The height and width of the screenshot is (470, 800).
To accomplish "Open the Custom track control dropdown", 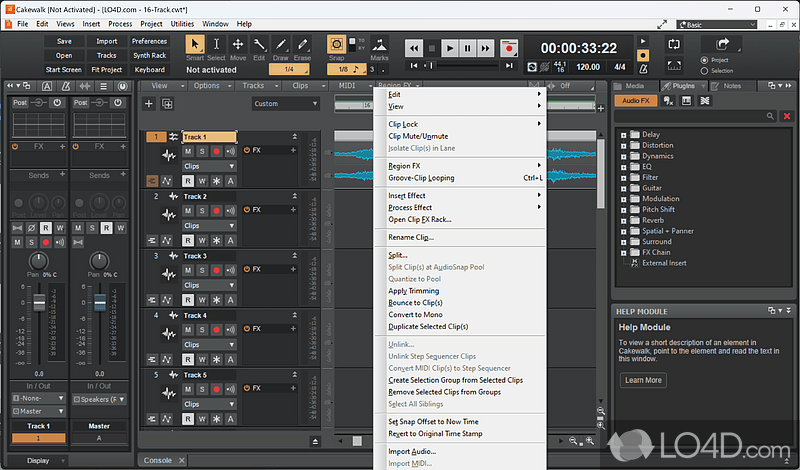I will pos(285,104).
